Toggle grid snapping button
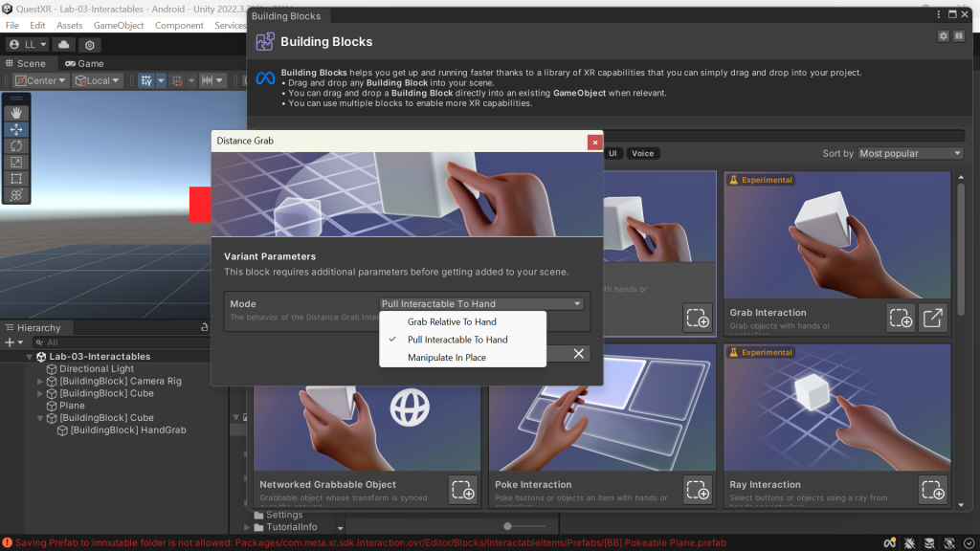The image size is (980, 551). [x=177, y=80]
